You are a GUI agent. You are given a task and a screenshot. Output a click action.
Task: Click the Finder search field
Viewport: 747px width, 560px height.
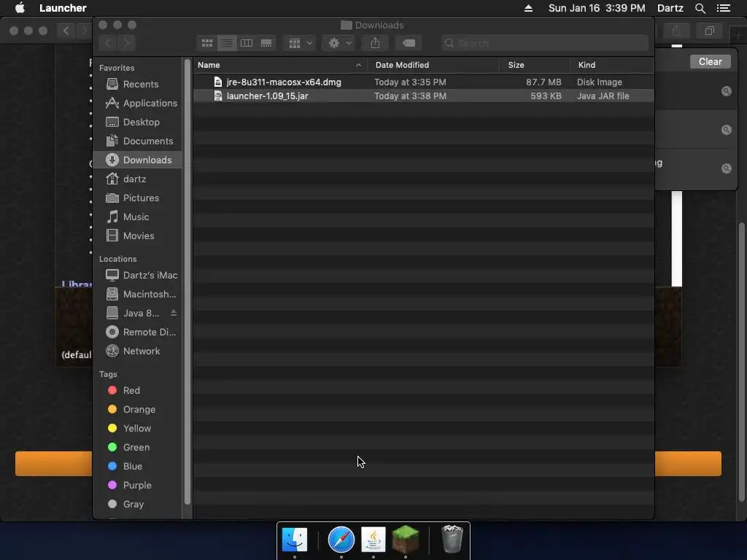(544, 43)
